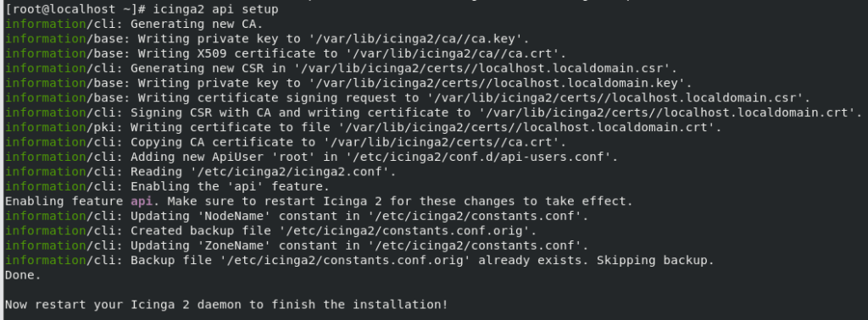Click the 'Now restart your Icinga 2 daemon' message
The height and width of the screenshot is (320, 868).
point(226,305)
